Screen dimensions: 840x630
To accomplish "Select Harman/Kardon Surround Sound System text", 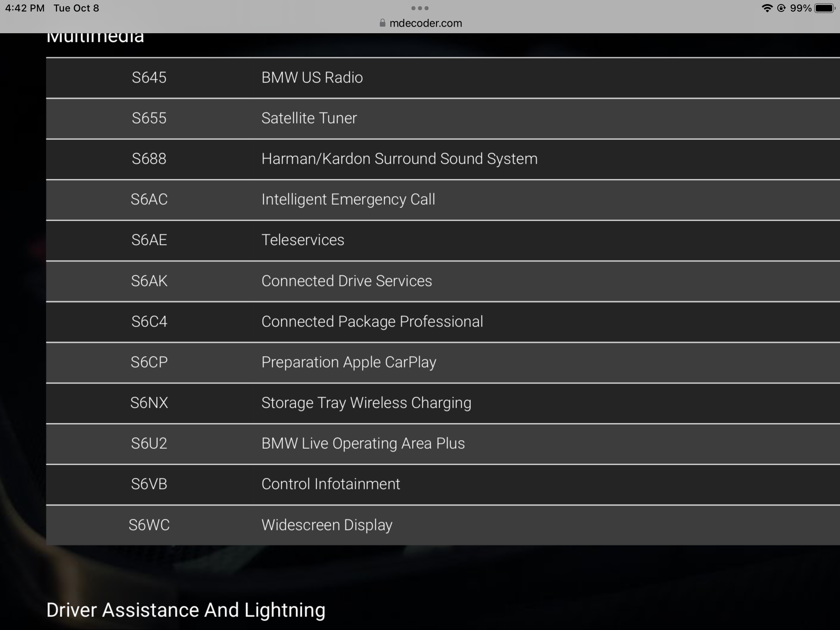I will (399, 159).
